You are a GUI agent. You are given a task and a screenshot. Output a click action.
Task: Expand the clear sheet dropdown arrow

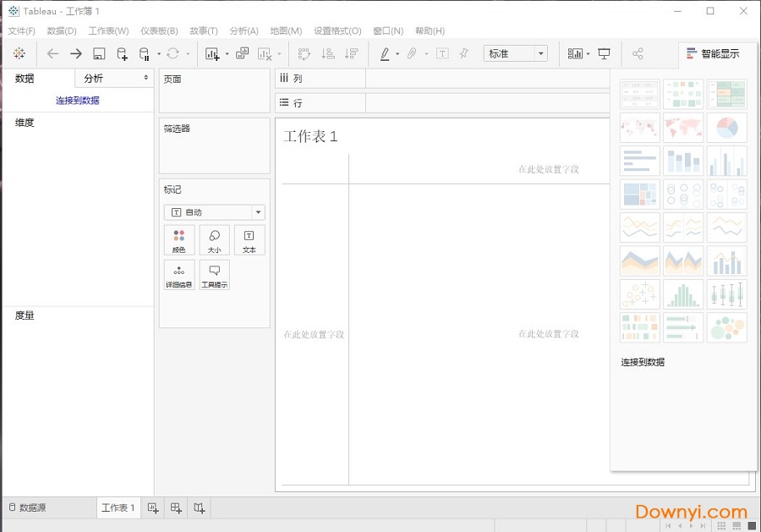click(277, 53)
